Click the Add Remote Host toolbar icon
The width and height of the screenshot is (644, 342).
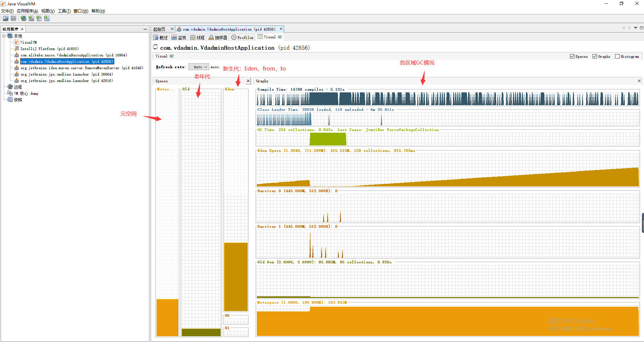point(23,18)
